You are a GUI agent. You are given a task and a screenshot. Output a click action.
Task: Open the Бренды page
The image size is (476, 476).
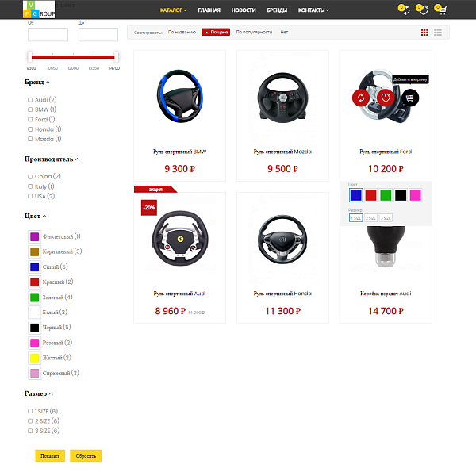tap(277, 10)
